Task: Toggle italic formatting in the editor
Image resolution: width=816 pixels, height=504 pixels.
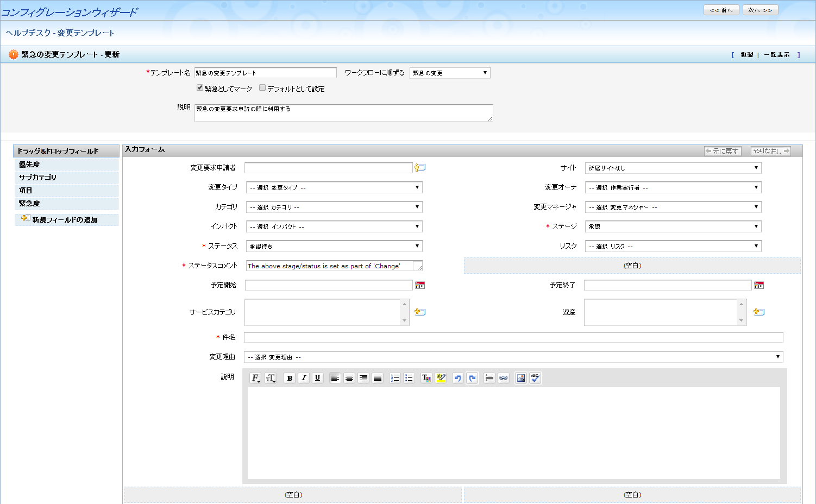Action: (304, 378)
